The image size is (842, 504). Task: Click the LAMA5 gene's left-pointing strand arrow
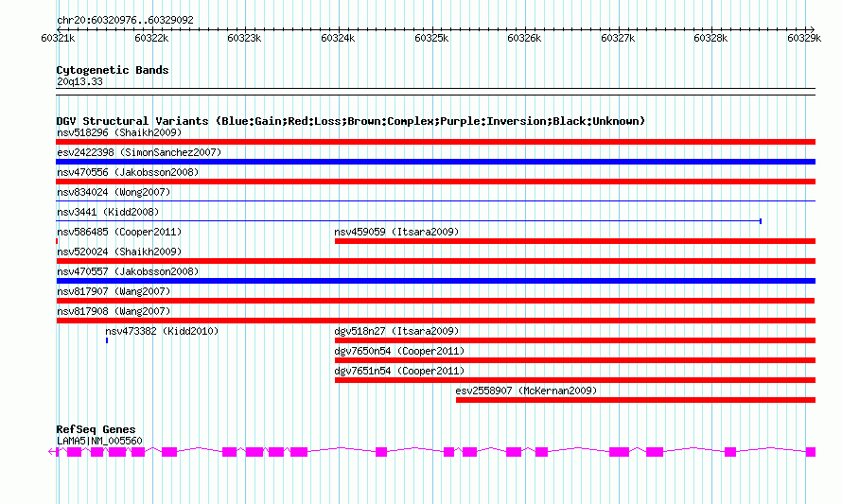(x=51, y=452)
